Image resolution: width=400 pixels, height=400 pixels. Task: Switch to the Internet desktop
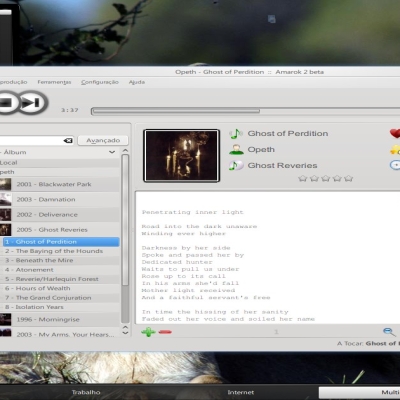coord(241,392)
